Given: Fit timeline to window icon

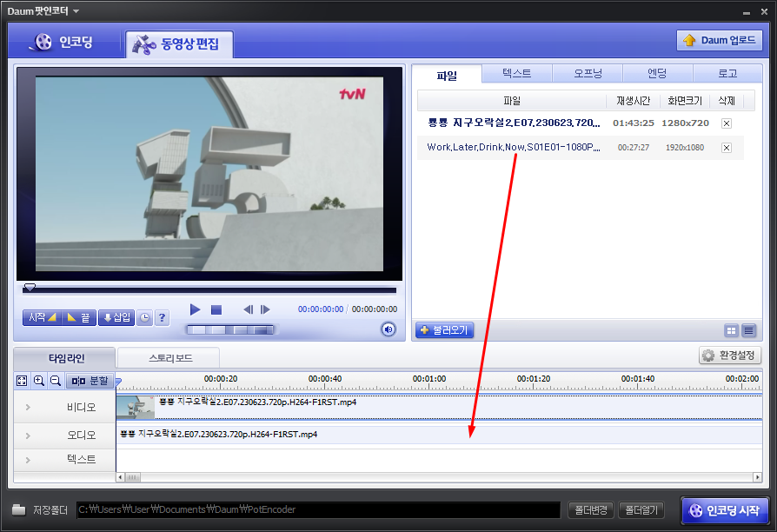Looking at the screenshot, I should 22,381.
